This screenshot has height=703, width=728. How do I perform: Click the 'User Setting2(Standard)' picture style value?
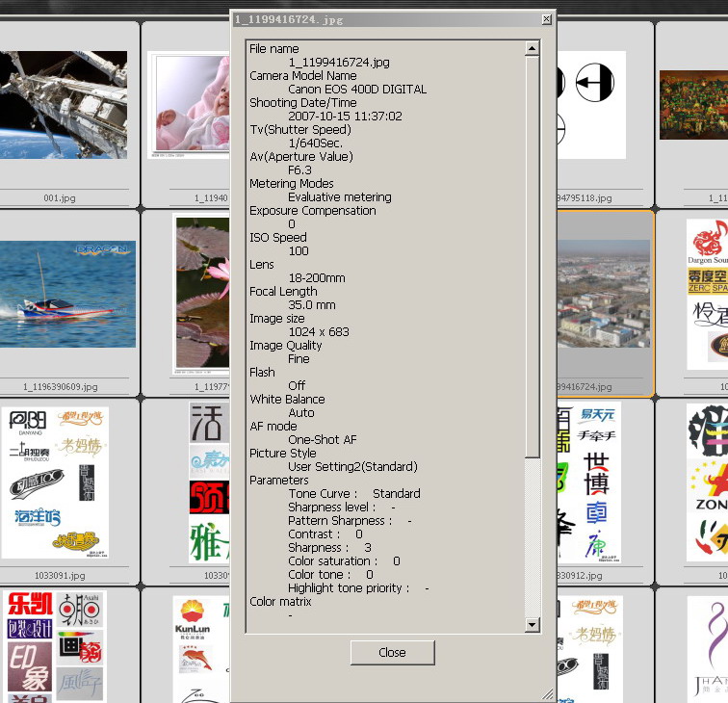[x=352, y=466]
